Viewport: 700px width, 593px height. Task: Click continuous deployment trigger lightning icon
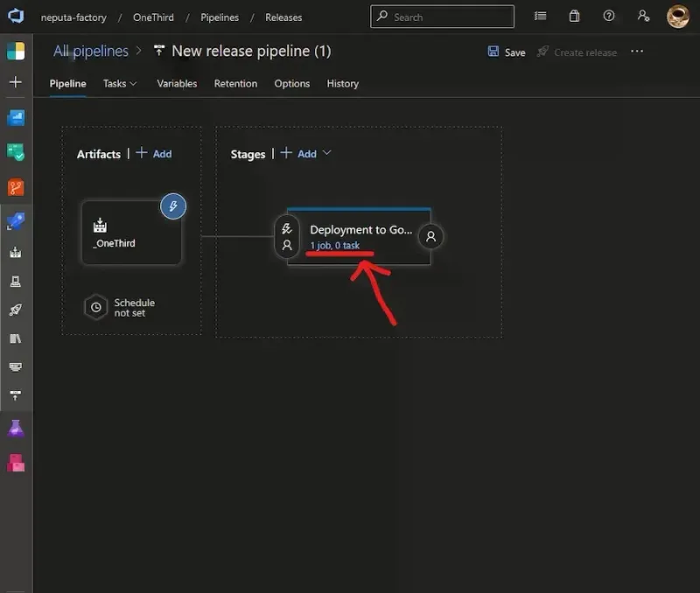click(172, 206)
